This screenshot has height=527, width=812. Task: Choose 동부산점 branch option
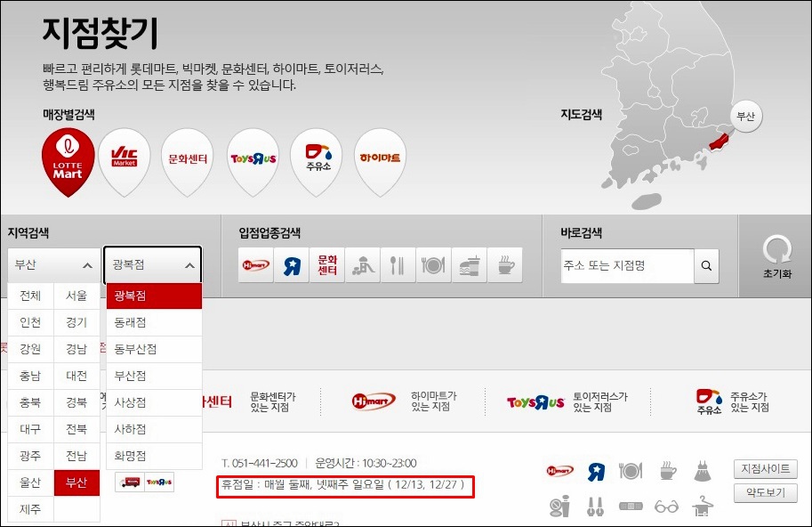pos(154,349)
